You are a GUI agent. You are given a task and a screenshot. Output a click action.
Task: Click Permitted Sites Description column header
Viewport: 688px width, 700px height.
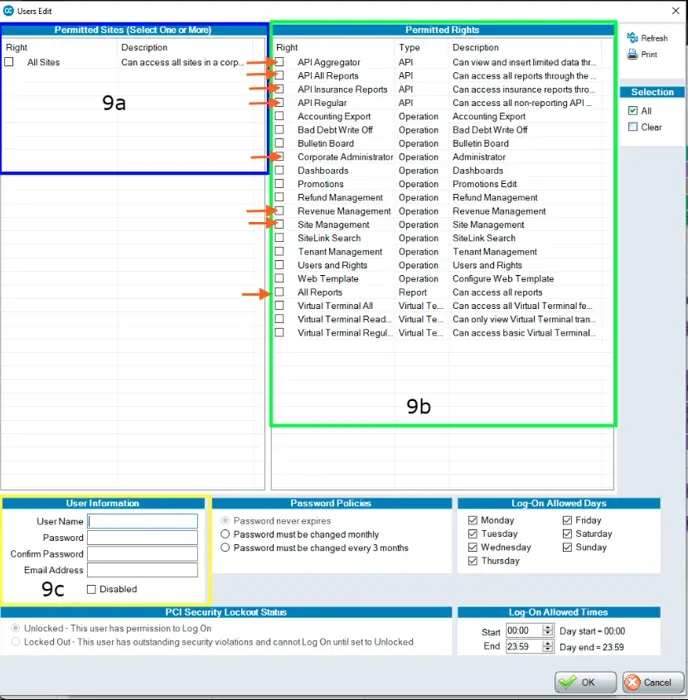point(185,47)
